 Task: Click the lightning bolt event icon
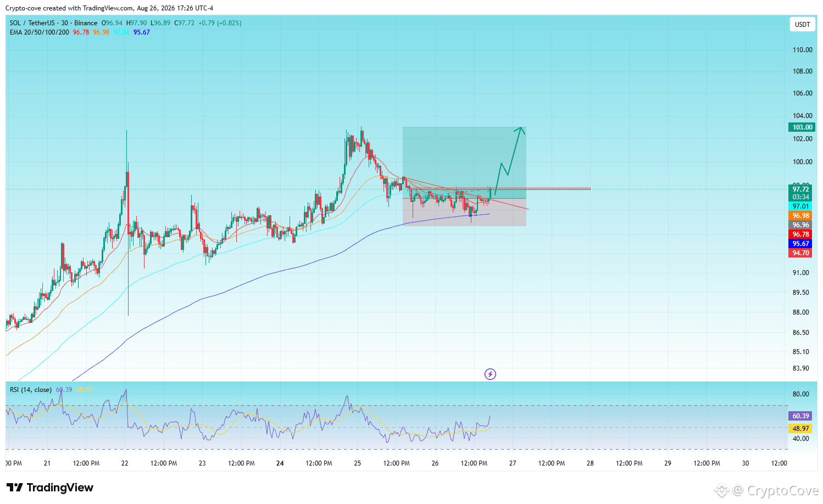(490, 374)
